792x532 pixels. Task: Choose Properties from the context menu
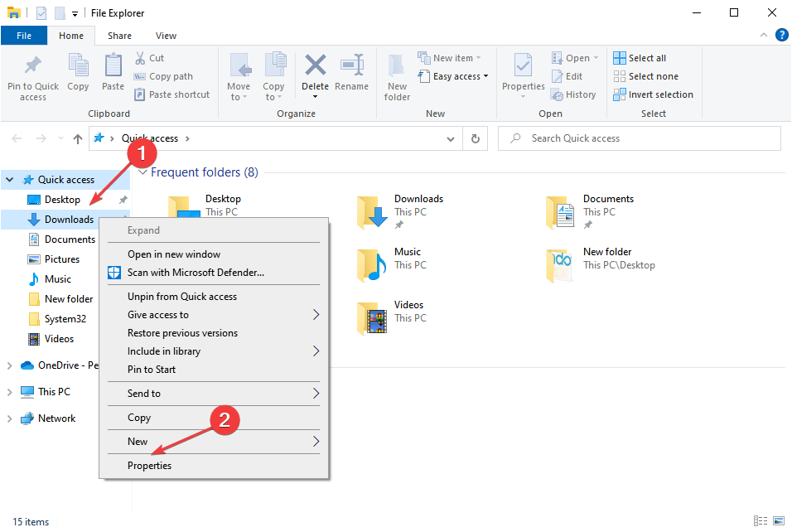[150, 466]
